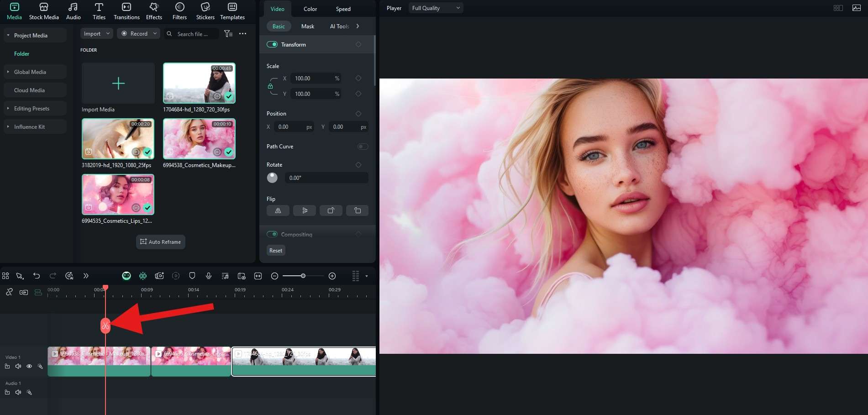Image resolution: width=868 pixels, height=415 pixels.
Task: Click the scissors split button on playhead
Action: click(105, 326)
